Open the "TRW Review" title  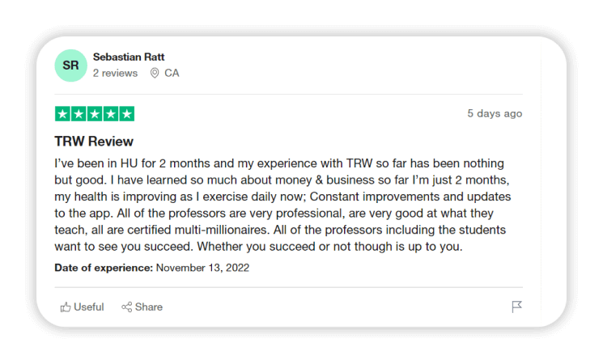point(94,142)
